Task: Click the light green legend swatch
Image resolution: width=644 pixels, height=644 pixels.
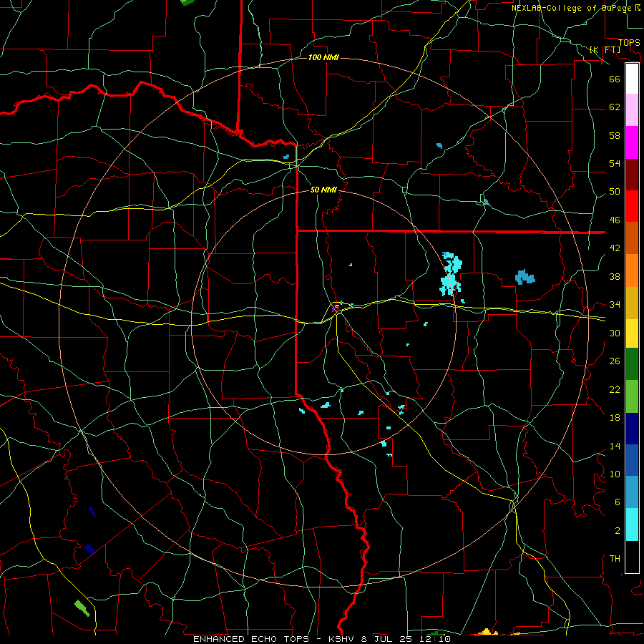Action: tap(632, 396)
